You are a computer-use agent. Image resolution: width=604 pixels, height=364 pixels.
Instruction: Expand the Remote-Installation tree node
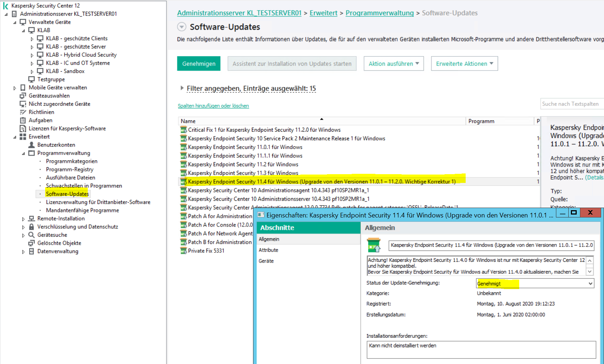tap(23, 219)
